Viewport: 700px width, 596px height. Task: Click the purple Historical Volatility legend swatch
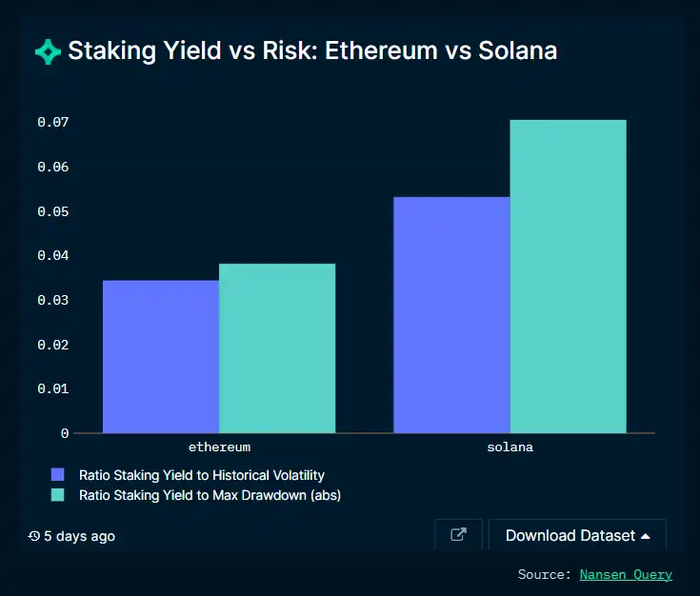point(58,474)
